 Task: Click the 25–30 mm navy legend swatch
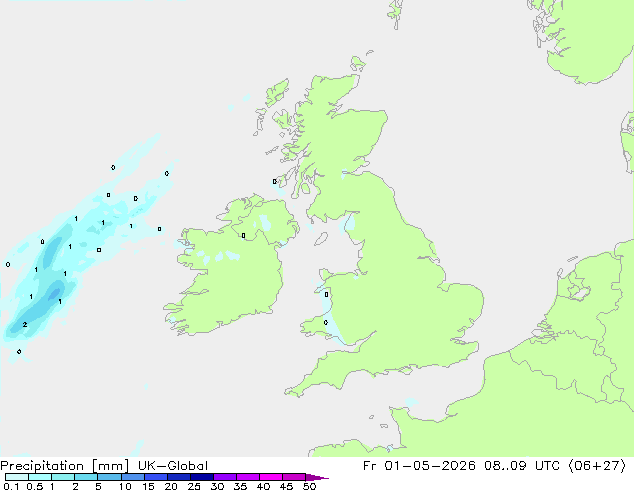tap(202, 477)
